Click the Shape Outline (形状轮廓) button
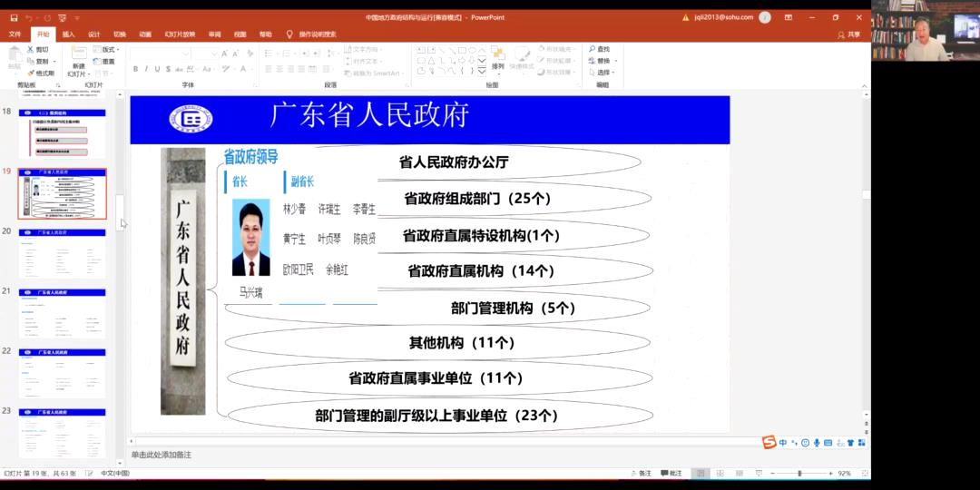This screenshot has height=490, width=980. [x=555, y=61]
